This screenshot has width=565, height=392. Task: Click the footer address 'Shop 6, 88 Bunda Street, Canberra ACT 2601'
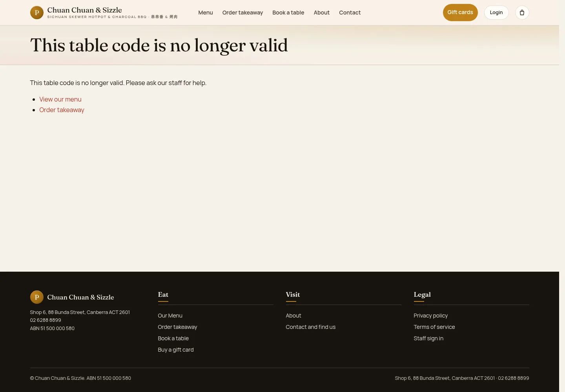click(x=80, y=312)
